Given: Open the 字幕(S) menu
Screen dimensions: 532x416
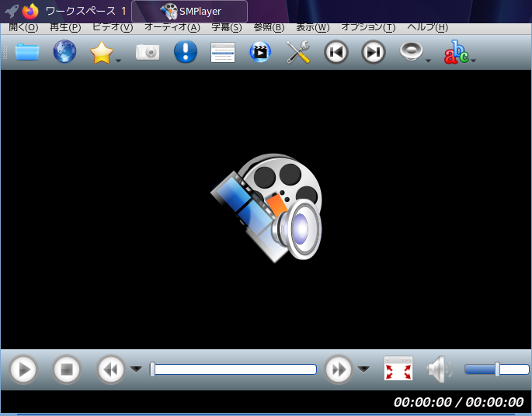Looking at the screenshot, I should 227,27.
